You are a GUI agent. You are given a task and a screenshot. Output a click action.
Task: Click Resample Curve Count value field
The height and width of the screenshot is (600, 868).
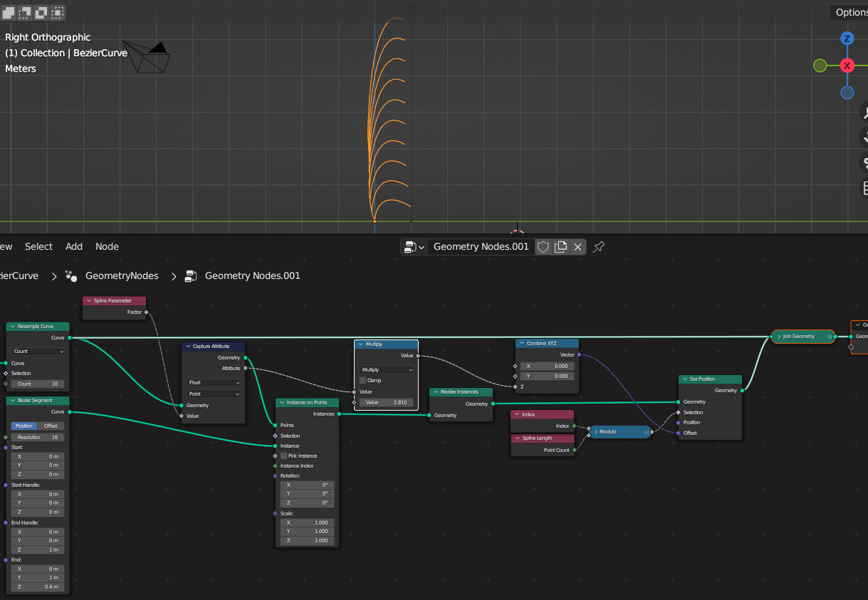(38, 384)
